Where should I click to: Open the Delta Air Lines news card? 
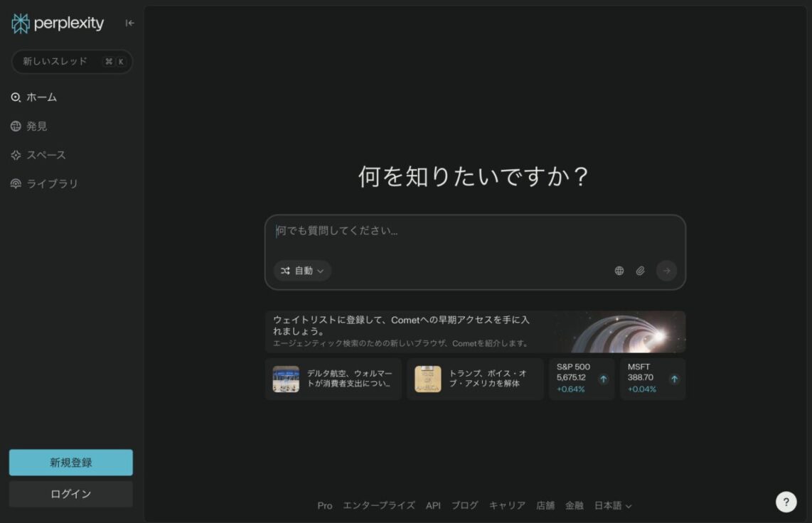click(333, 379)
